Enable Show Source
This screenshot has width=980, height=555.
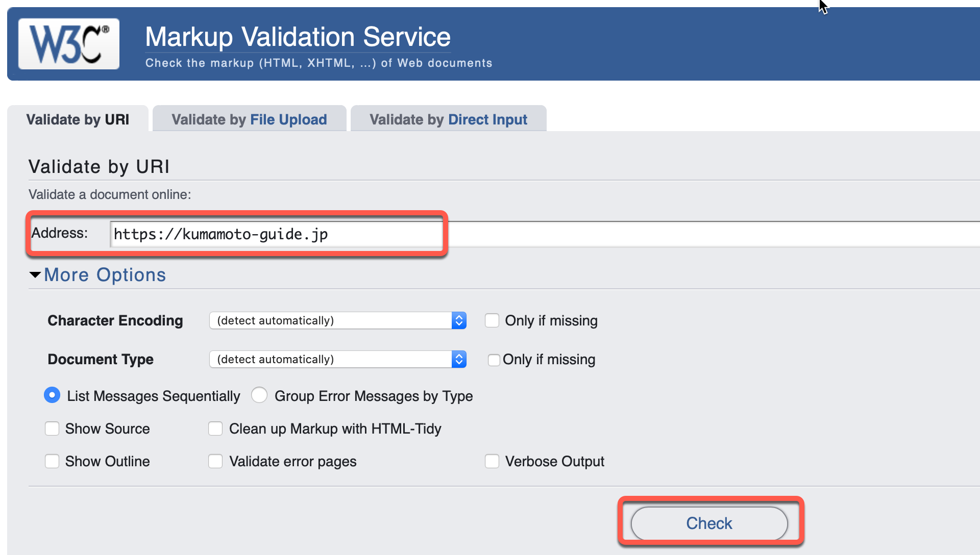coord(52,428)
